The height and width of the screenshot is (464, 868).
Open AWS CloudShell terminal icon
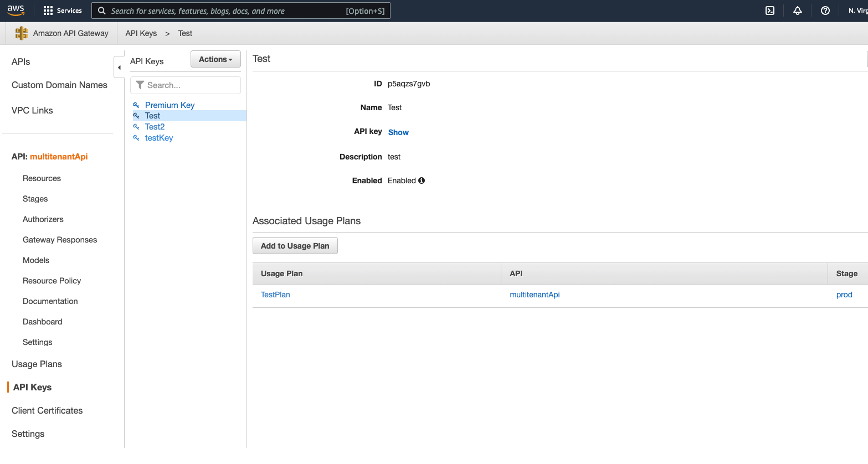click(769, 11)
